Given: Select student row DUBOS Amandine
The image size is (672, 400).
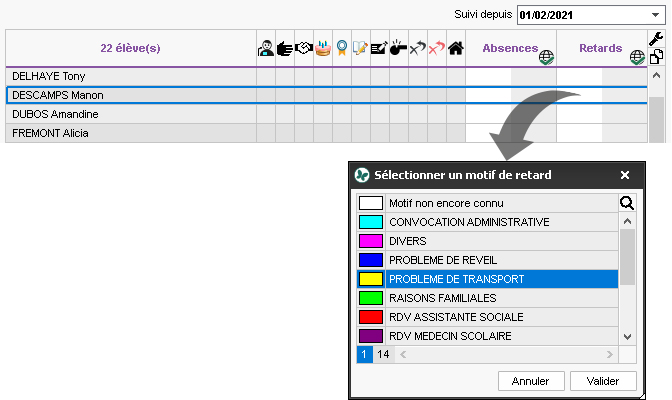Looking at the screenshot, I should (x=327, y=114).
